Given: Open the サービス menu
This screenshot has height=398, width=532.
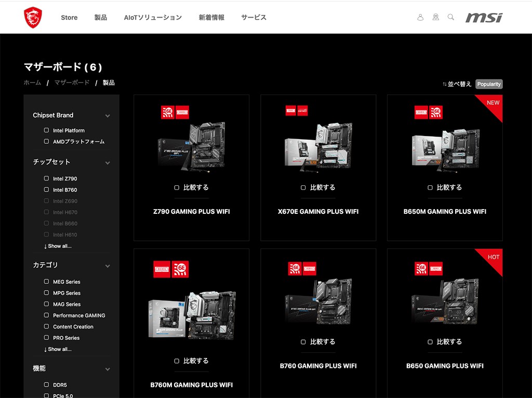Looking at the screenshot, I should click(x=254, y=18).
